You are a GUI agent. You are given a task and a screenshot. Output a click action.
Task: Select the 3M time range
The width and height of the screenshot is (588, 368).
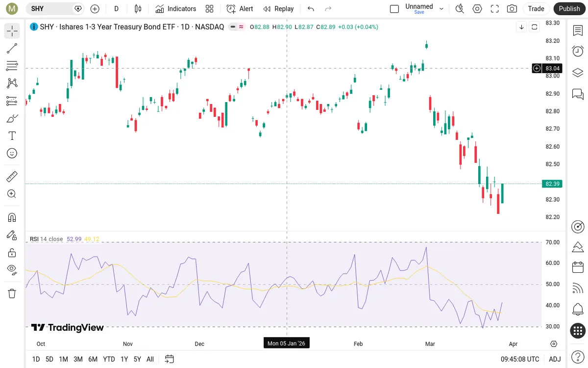click(x=78, y=359)
